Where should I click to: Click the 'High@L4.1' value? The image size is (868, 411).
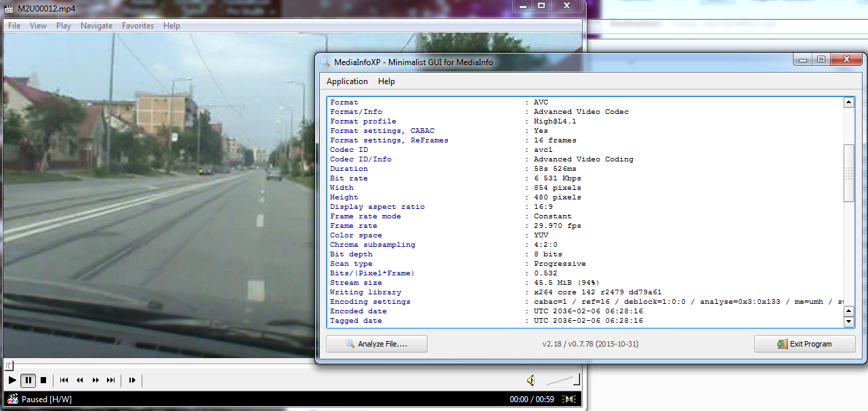(555, 121)
